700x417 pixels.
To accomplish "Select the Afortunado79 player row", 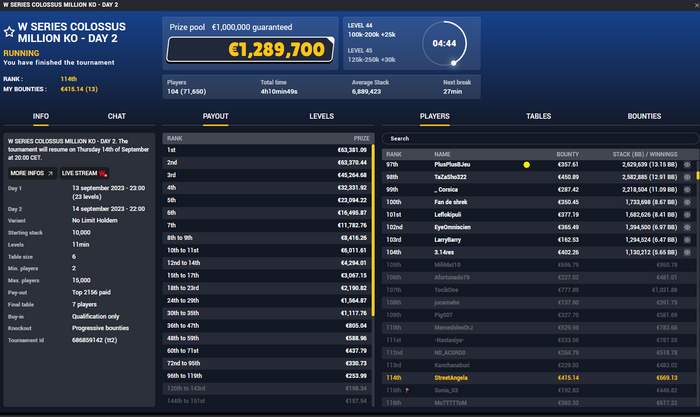I will (537, 277).
